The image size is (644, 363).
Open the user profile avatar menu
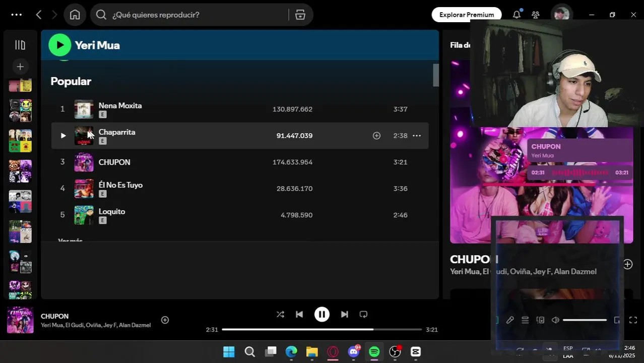coord(561,15)
